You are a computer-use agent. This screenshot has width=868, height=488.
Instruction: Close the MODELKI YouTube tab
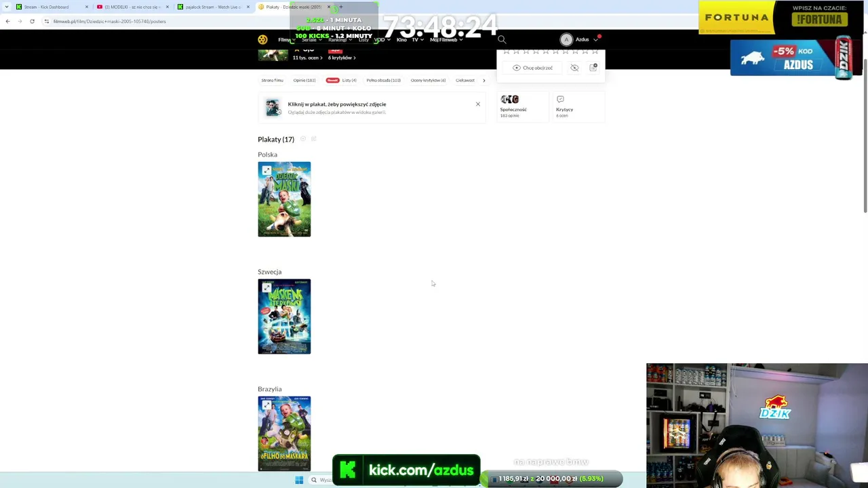click(167, 7)
